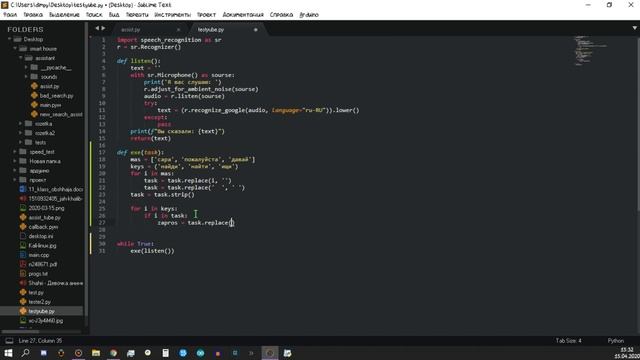Click the Windows Start button

pos(8,353)
